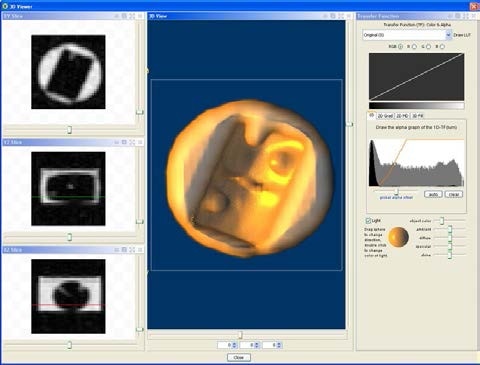
Task: Click the Transfer Function panel restore icon
Action: point(458,16)
